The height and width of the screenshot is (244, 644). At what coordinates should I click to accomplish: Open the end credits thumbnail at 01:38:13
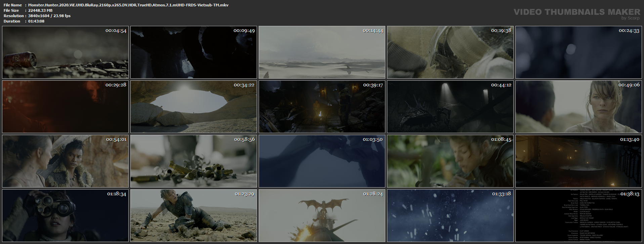pyautogui.click(x=578, y=215)
